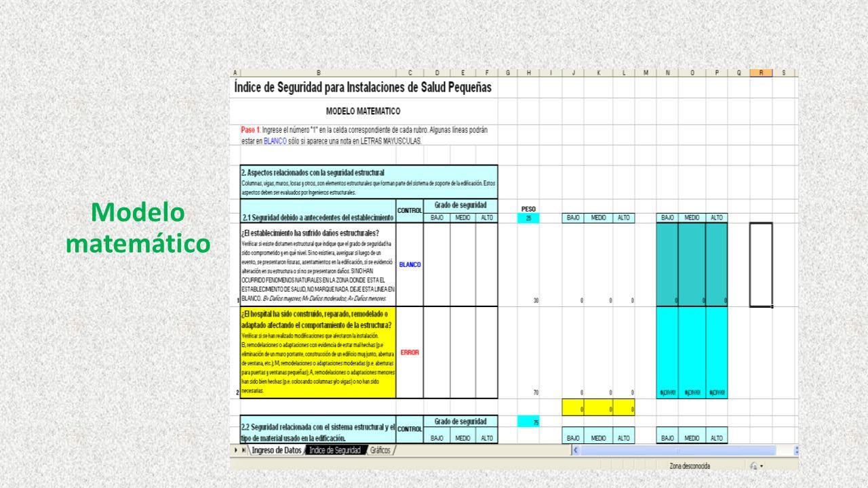The image size is (868, 488).
Task: Click the blue BLANCO control cell
Action: tap(410, 264)
